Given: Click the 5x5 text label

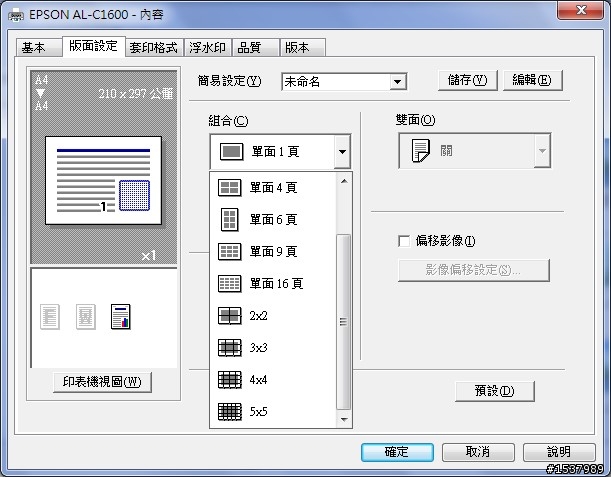Looking at the screenshot, I should 259,412.
